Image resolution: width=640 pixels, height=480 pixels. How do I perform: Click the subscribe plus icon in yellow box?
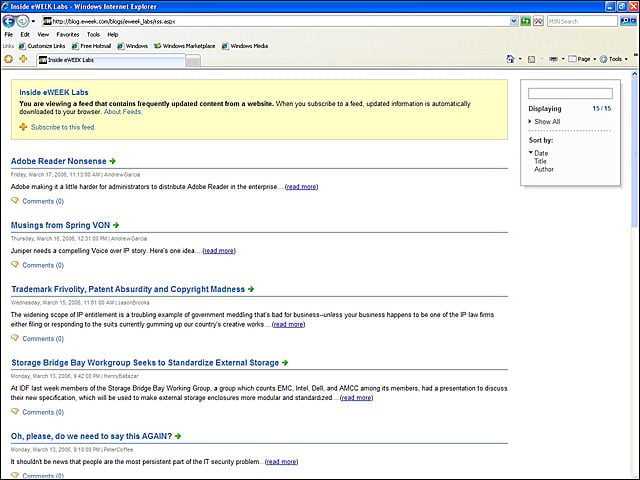23,127
